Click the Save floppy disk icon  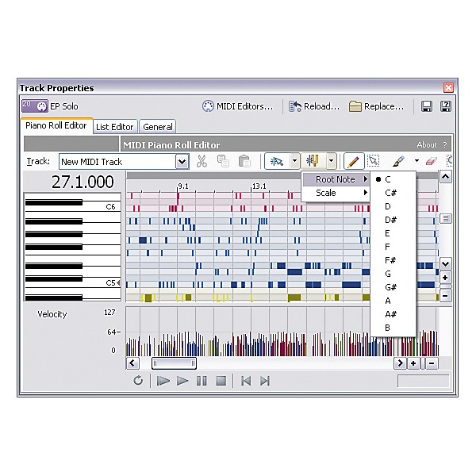(426, 106)
